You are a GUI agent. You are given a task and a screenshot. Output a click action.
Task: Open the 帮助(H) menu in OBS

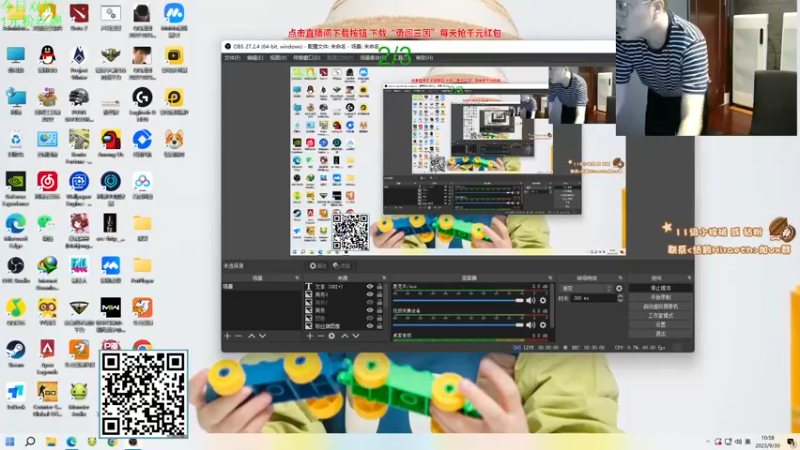tap(424, 58)
